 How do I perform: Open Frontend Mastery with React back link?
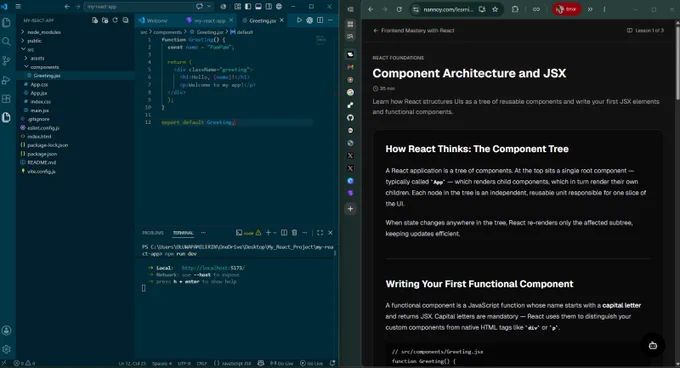pos(414,30)
